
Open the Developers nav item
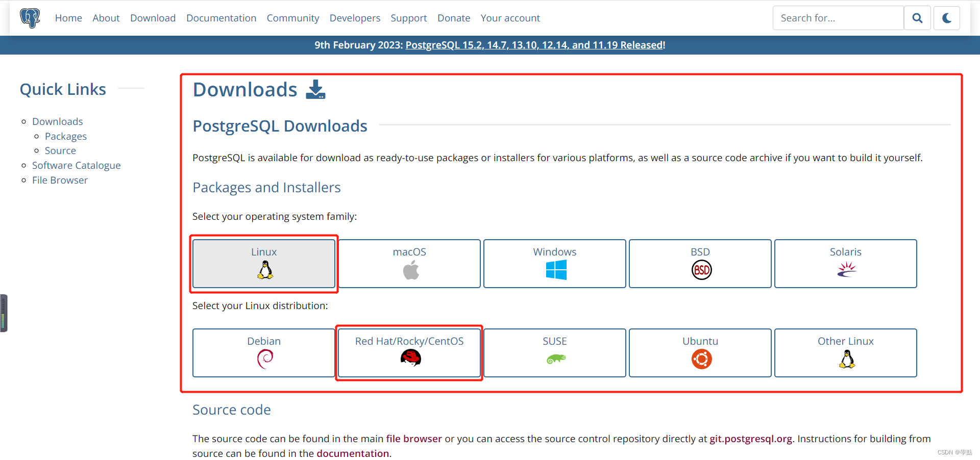(355, 18)
